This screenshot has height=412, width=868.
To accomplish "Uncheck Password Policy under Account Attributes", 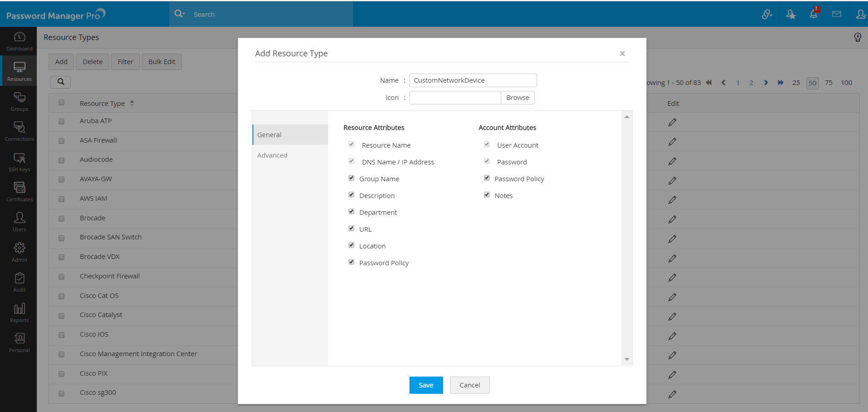I will point(487,178).
